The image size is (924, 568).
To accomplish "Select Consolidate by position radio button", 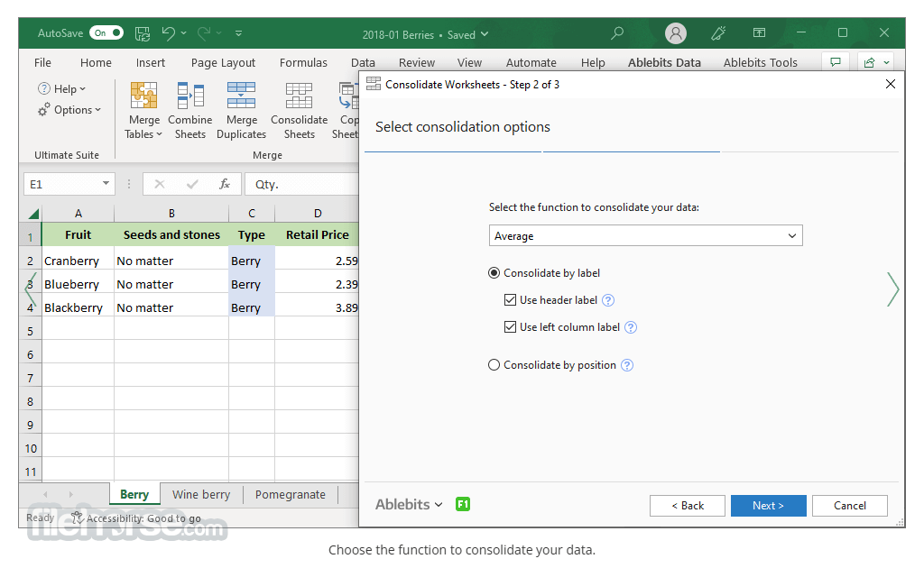I will tap(494, 365).
